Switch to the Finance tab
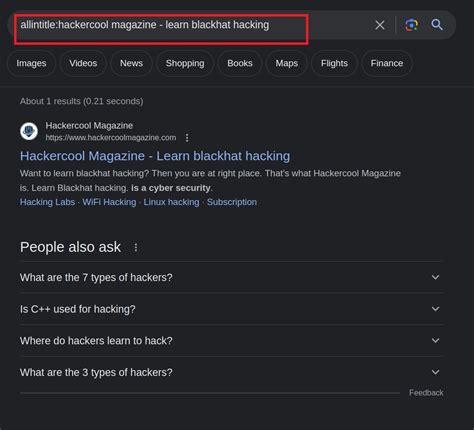 pyautogui.click(x=387, y=63)
